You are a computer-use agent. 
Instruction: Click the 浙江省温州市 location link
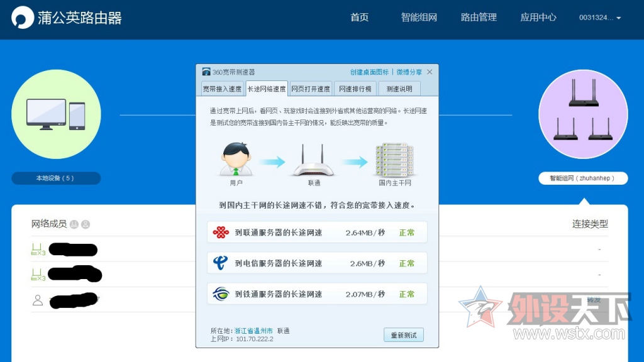point(253,331)
